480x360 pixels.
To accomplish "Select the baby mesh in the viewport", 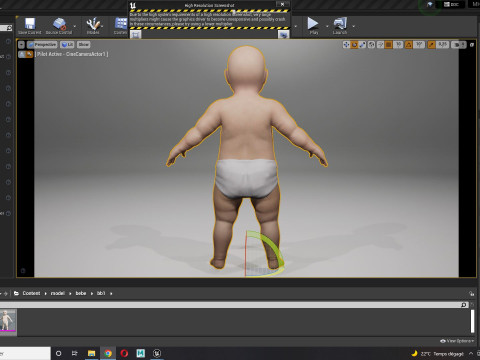I will (247, 133).
